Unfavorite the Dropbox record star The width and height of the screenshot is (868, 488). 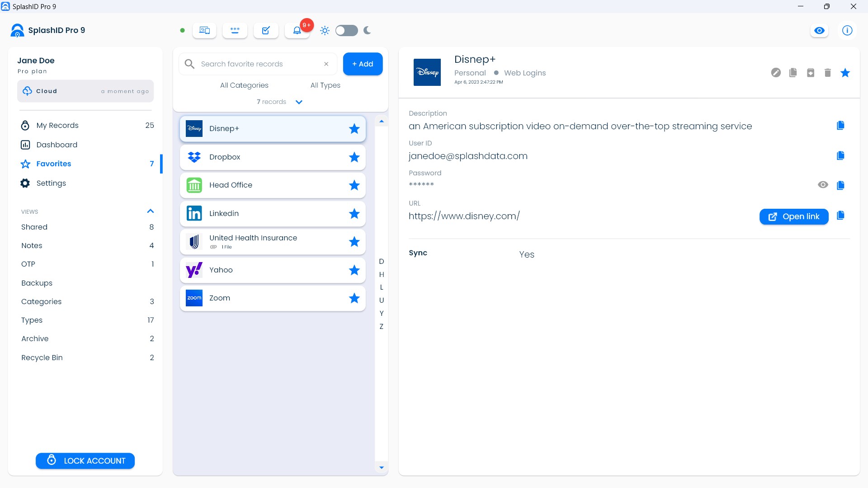pos(354,157)
